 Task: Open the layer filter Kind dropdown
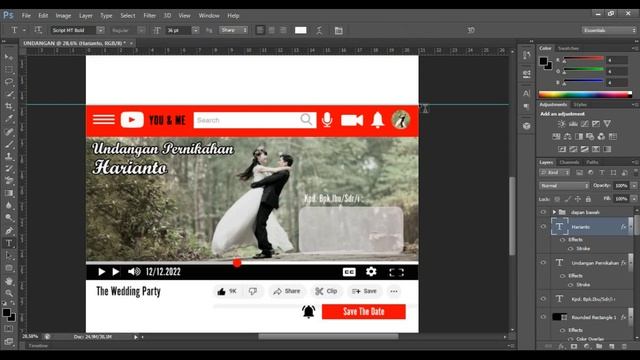tap(554, 173)
